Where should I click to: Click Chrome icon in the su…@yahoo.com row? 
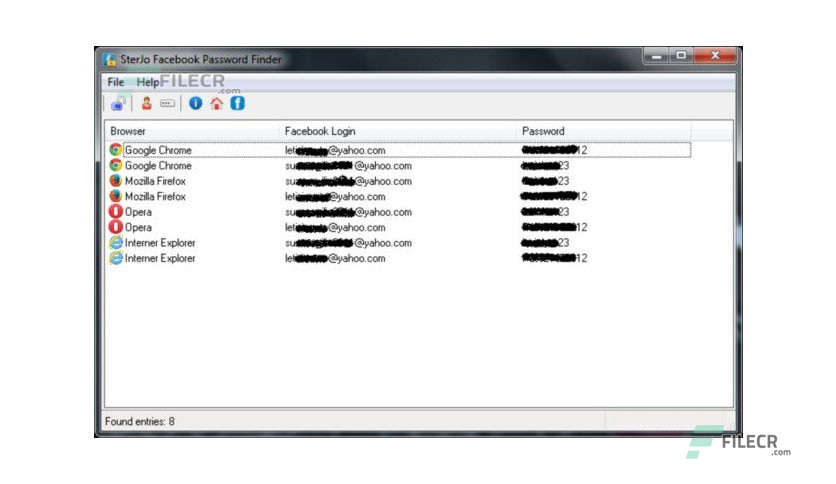pos(116,165)
